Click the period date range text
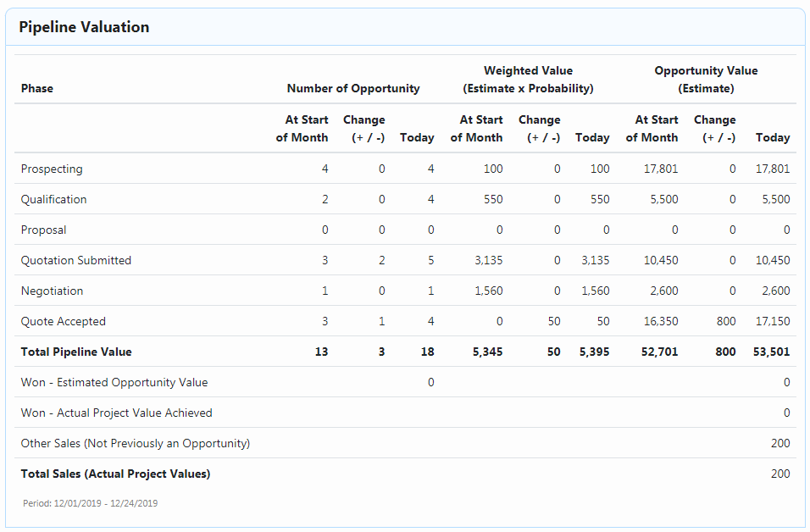The width and height of the screenshot is (810, 532). pyautogui.click(x=91, y=503)
